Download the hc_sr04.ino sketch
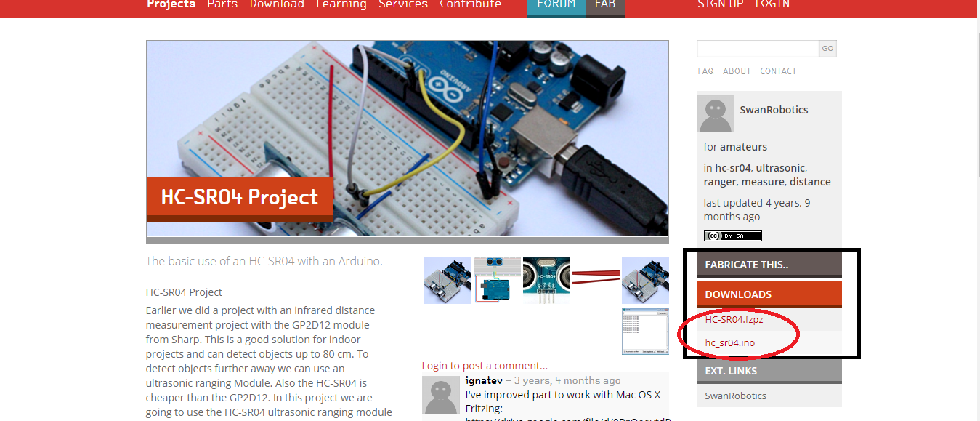 coord(729,342)
